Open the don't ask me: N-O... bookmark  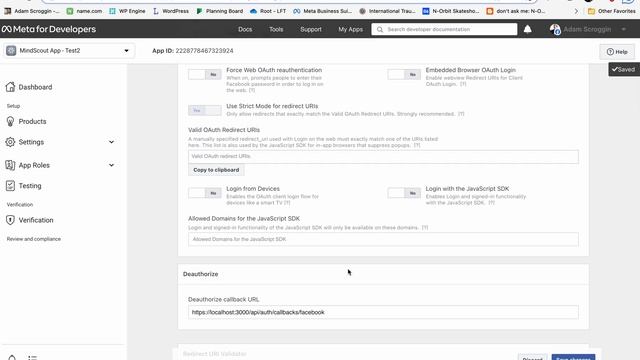(516, 11)
